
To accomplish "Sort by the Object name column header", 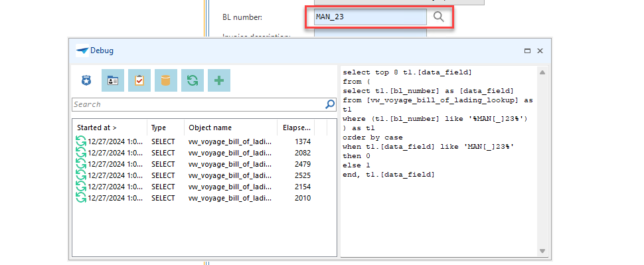I will (x=231, y=128).
